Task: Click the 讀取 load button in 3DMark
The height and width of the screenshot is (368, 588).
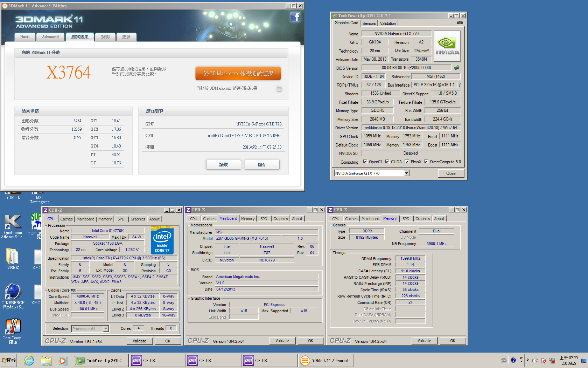Action: [223, 165]
